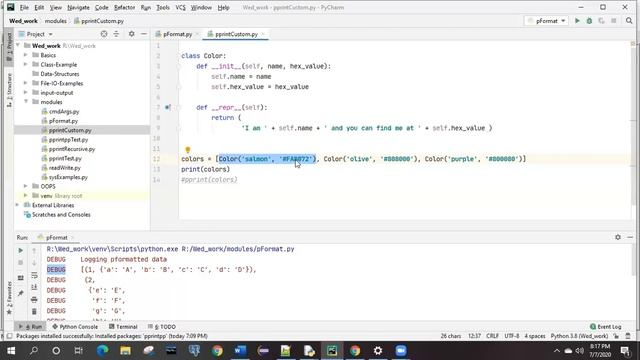Open Microsoft Edge from taskbar

pos(102,351)
